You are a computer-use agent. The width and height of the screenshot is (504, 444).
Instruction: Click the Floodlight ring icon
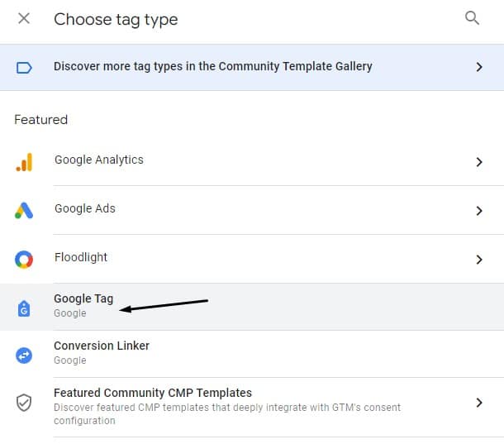[24, 260]
